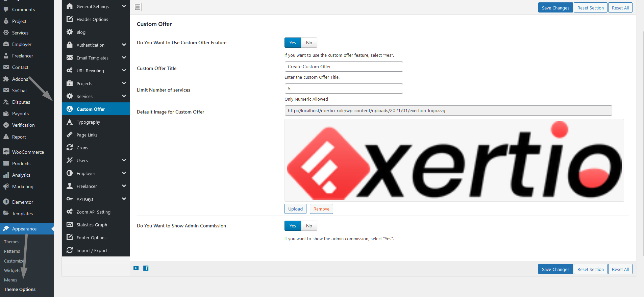644x297 pixels.
Task: Click the expand-all options icon above Custom Offer
Action: click(138, 7)
